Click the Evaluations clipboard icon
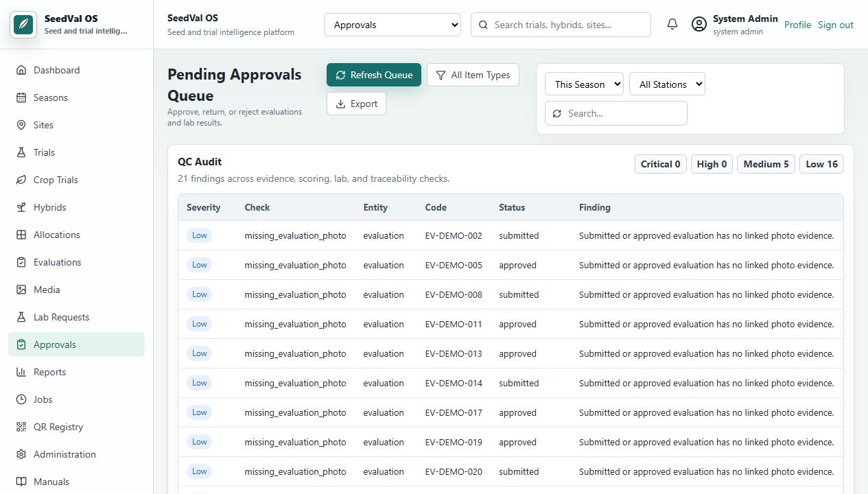Screen dimensions: 868x494 [x=21, y=262]
